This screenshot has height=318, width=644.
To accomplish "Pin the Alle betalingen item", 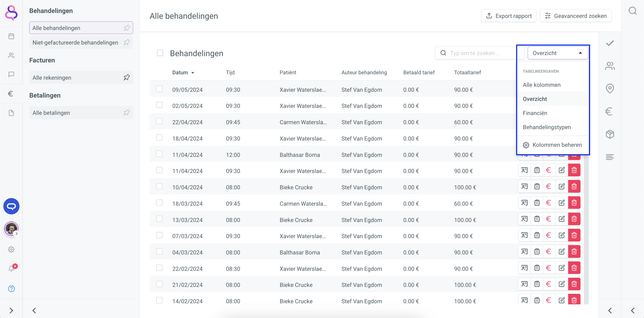I will pos(127,113).
